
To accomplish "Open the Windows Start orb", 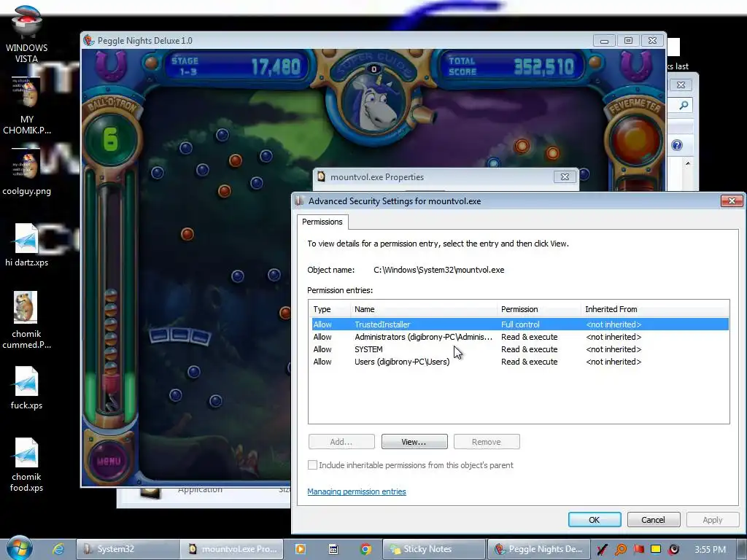I will tap(20, 548).
